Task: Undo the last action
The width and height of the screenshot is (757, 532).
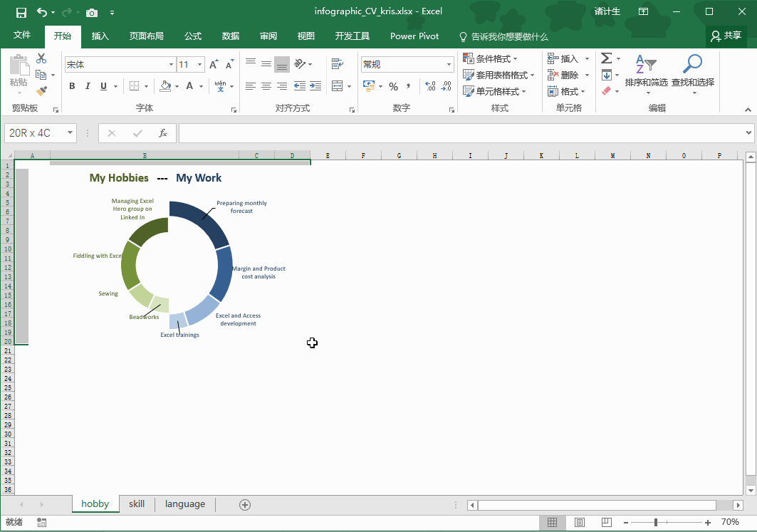Action: (42, 13)
